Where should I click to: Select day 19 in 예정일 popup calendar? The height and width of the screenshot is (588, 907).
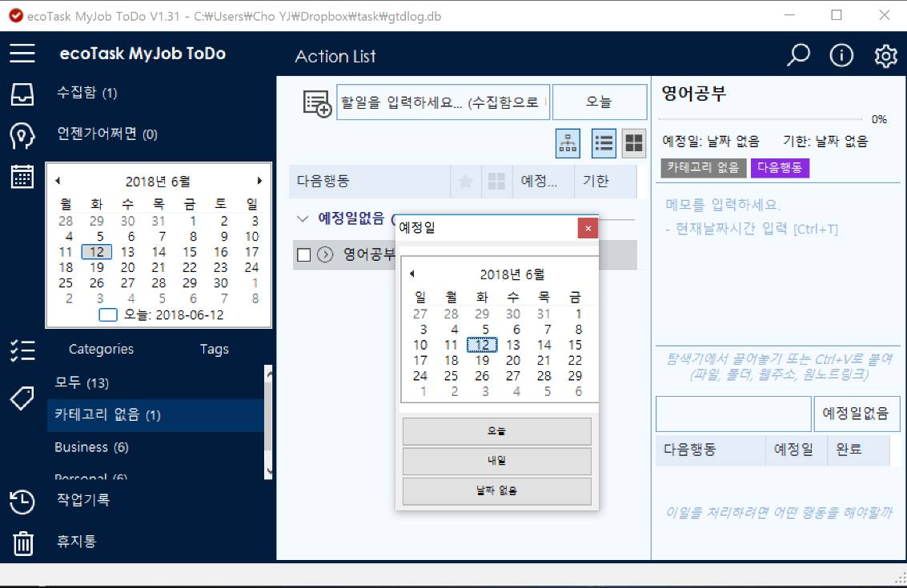tap(482, 361)
